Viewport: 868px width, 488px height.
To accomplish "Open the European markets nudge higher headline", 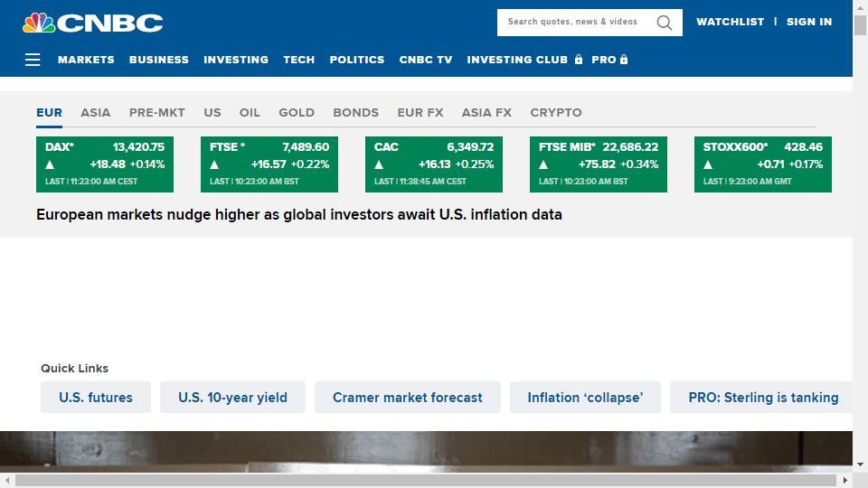I will pyautogui.click(x=299, y=214).
